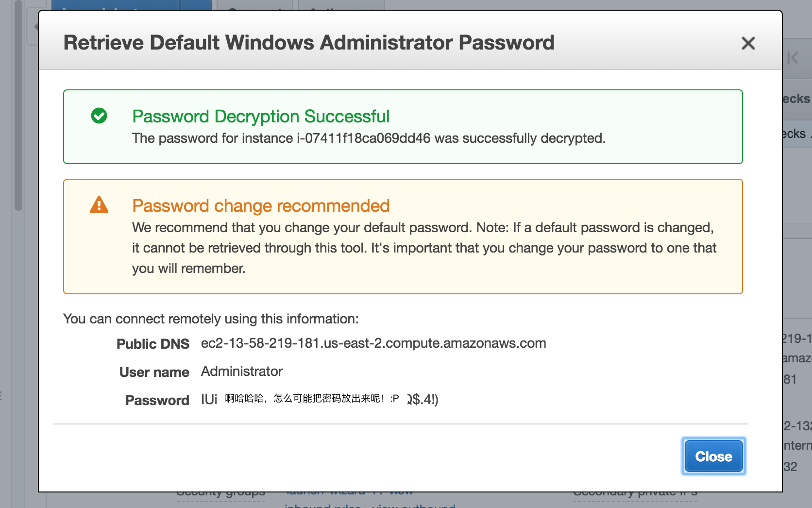Screen dimensions: 812x508
Task: Click the sidebar collapse arrow at far left
Action: pyautogui.click(x=35, y=27)
